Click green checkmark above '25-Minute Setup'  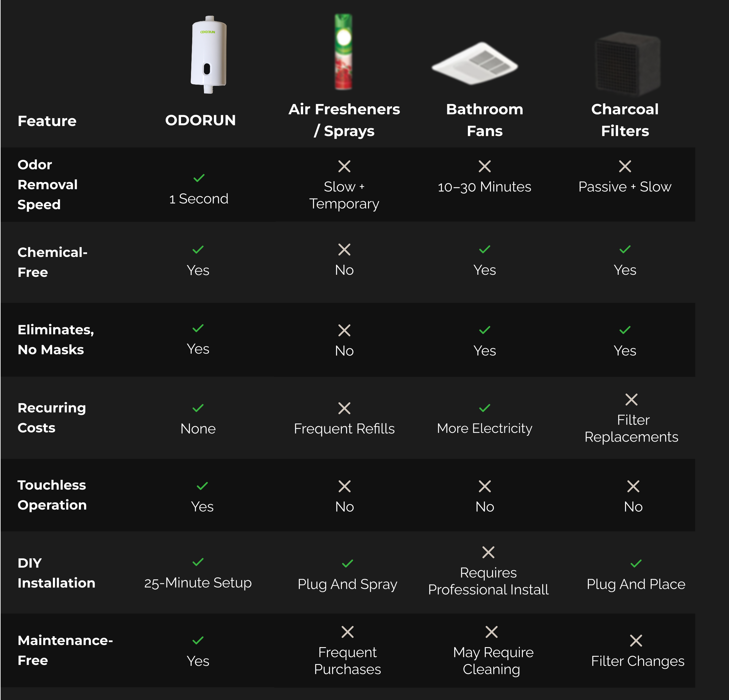[198, 562]
